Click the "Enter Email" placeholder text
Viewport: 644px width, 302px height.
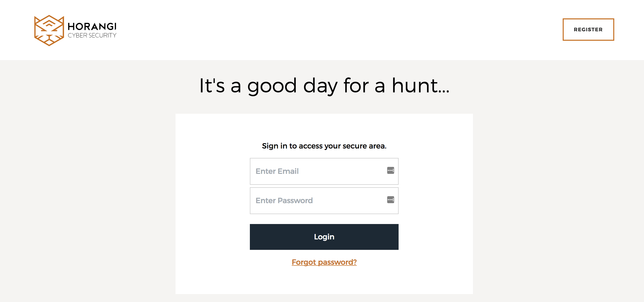coord(277,171)
